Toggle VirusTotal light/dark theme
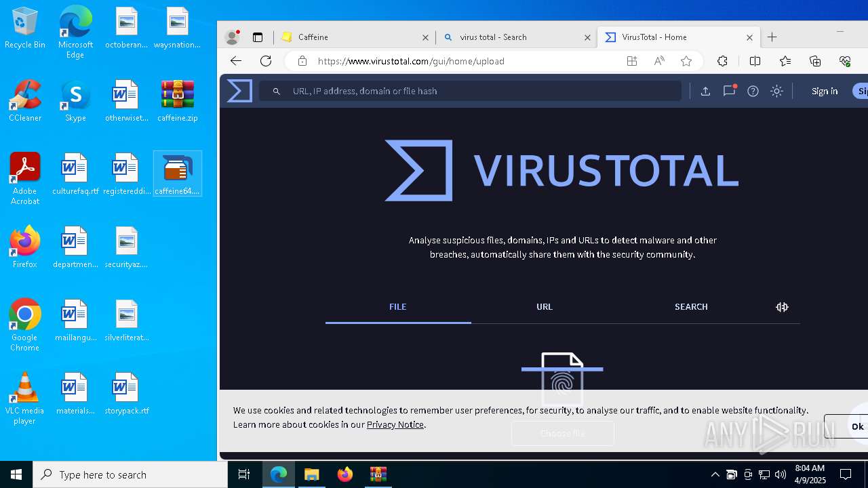The image size is (868, 488). pos(776,91)
